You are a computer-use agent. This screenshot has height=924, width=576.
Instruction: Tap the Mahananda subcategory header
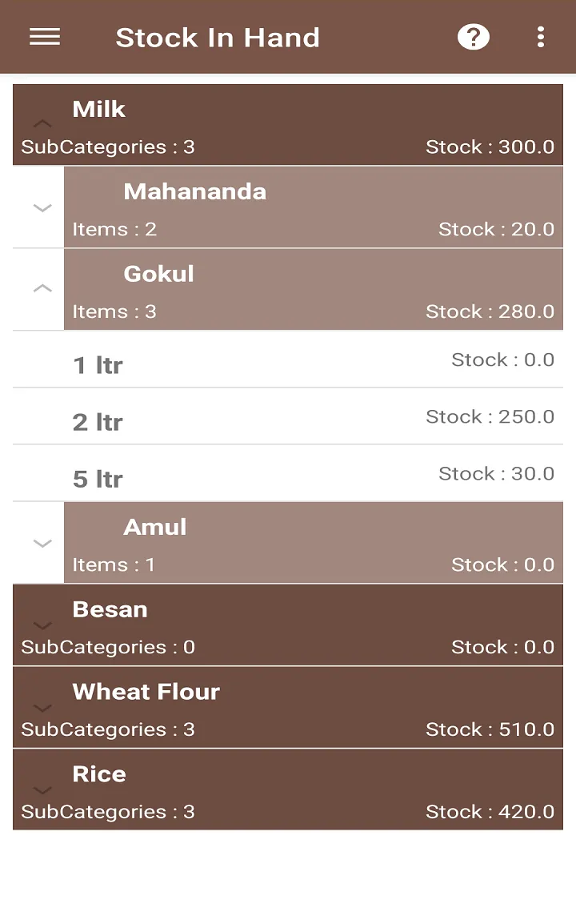click(x=314, y=207)
